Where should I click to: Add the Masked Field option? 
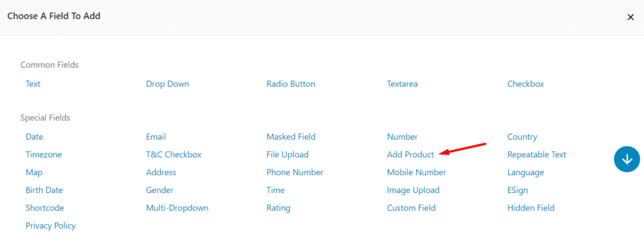point(291,136)
